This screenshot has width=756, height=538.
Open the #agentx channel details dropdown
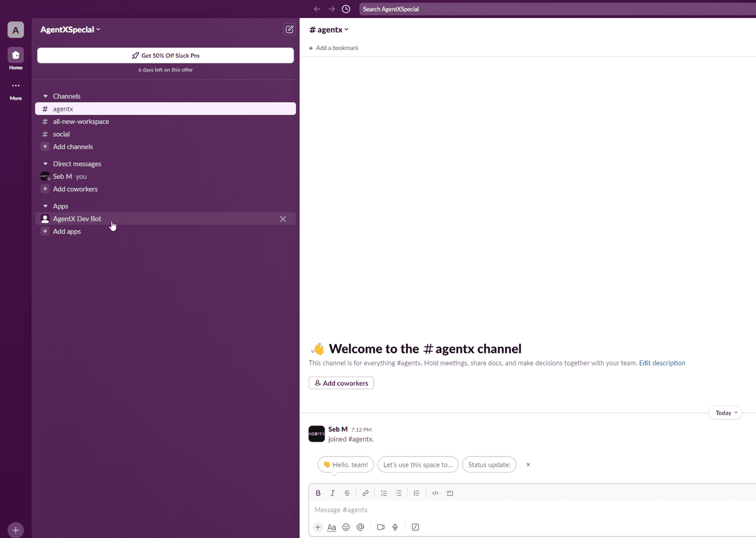[329, 29]
